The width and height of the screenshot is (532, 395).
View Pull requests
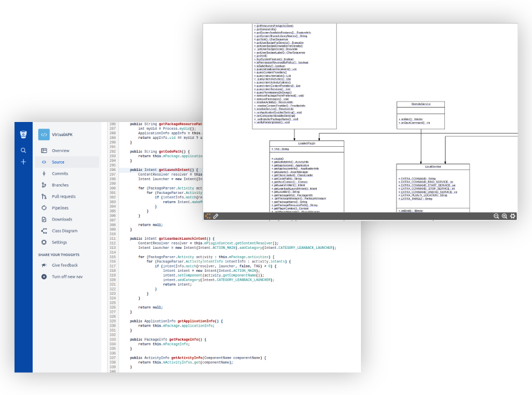pyautogui.click(x=67, y=196)
